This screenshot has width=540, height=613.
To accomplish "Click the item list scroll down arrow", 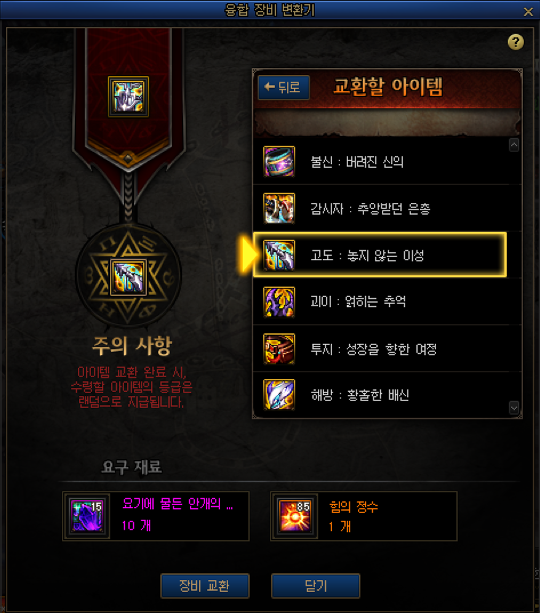I will pyautogui.click(x=514, y=408).
